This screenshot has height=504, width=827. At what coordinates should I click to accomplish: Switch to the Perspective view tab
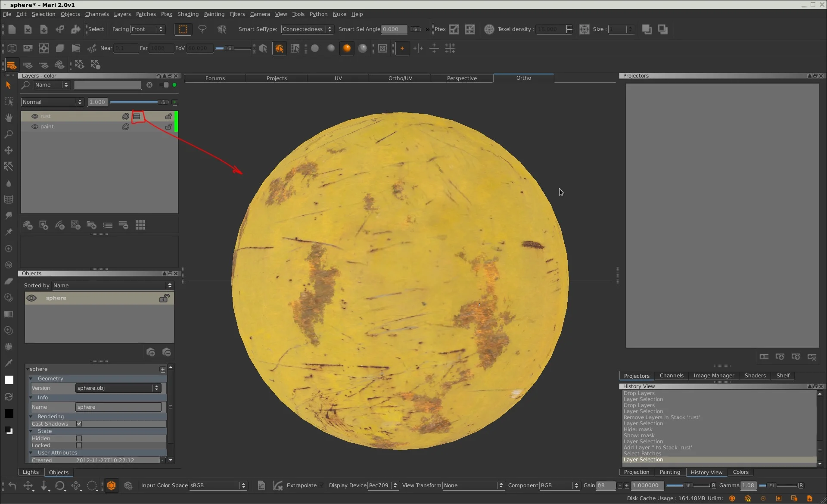[x=462, y=78]
